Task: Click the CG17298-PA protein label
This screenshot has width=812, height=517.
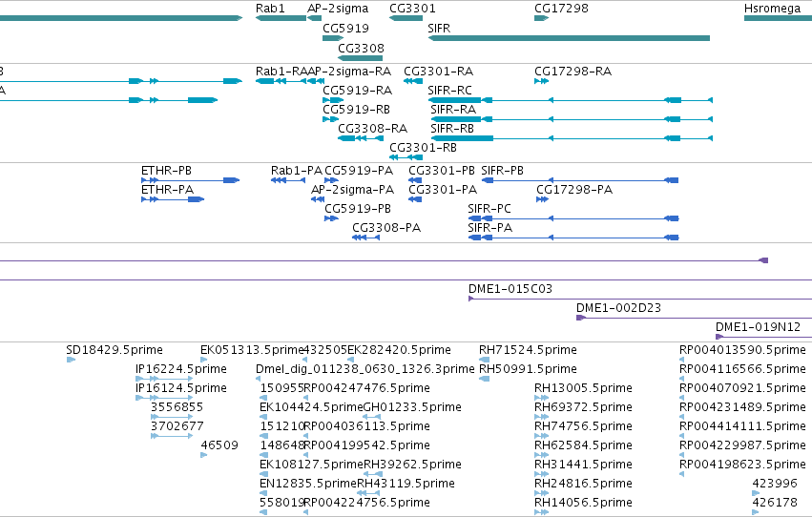Action: [574, 190]
